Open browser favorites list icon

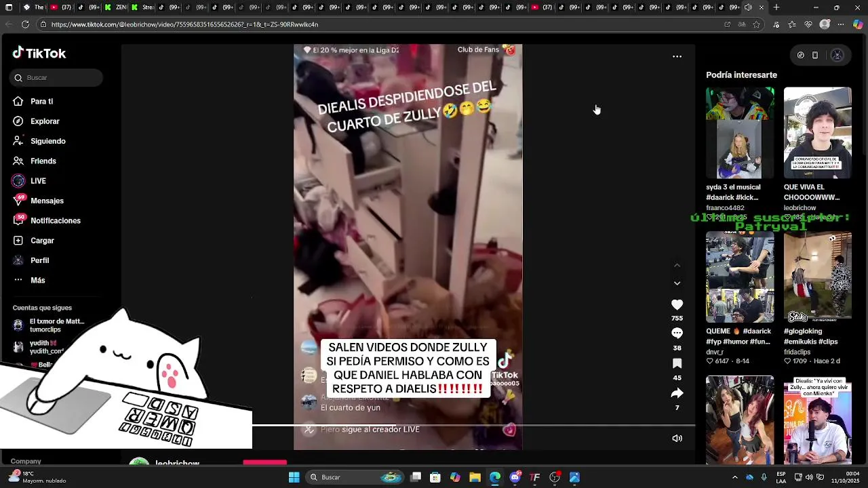[x=792, y=24]
